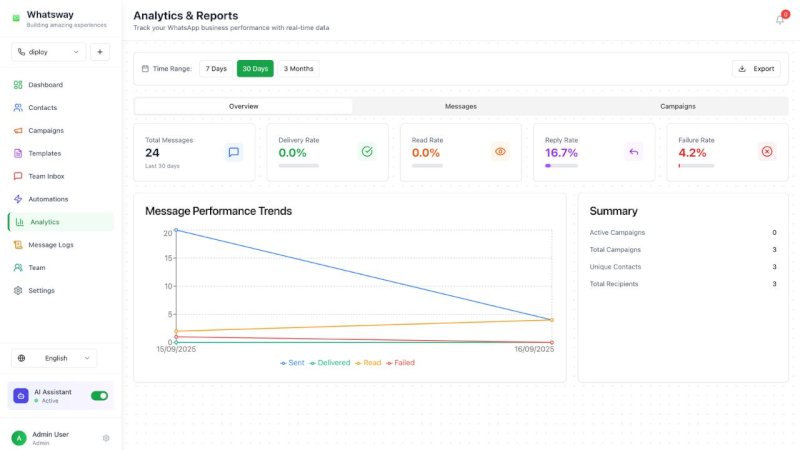Viewport: 800px width, 450px height.
Task: Click the Export button
Action: pyautogui.click(x=755, y=69)
